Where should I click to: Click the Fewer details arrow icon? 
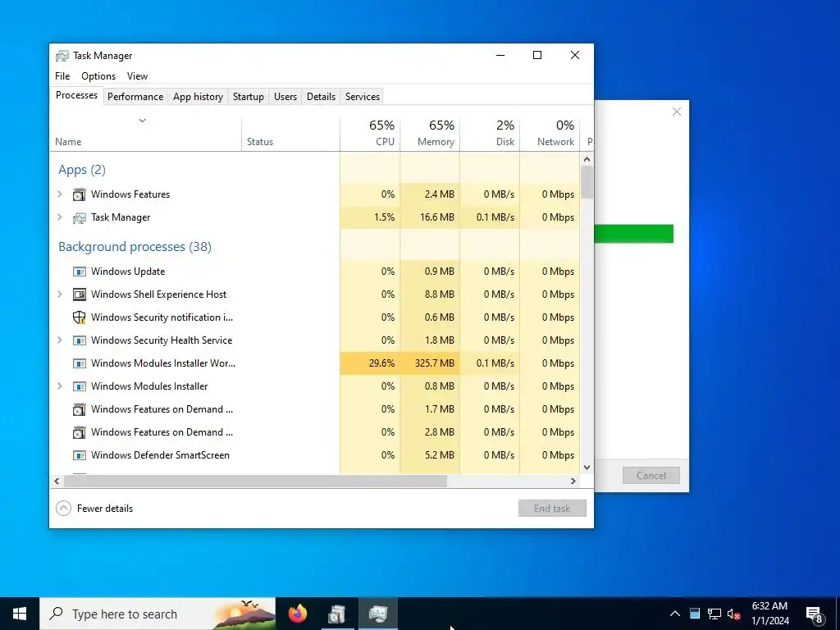(63, 509)
